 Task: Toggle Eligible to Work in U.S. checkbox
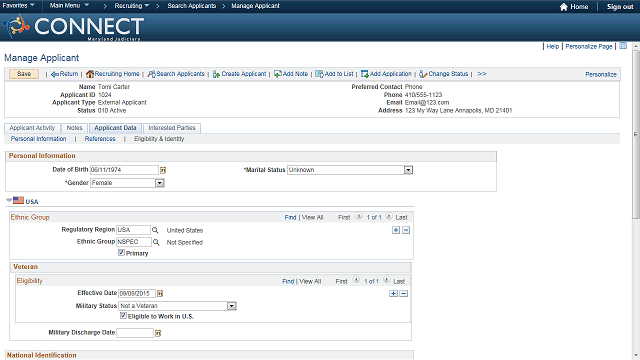coord(123,316)
